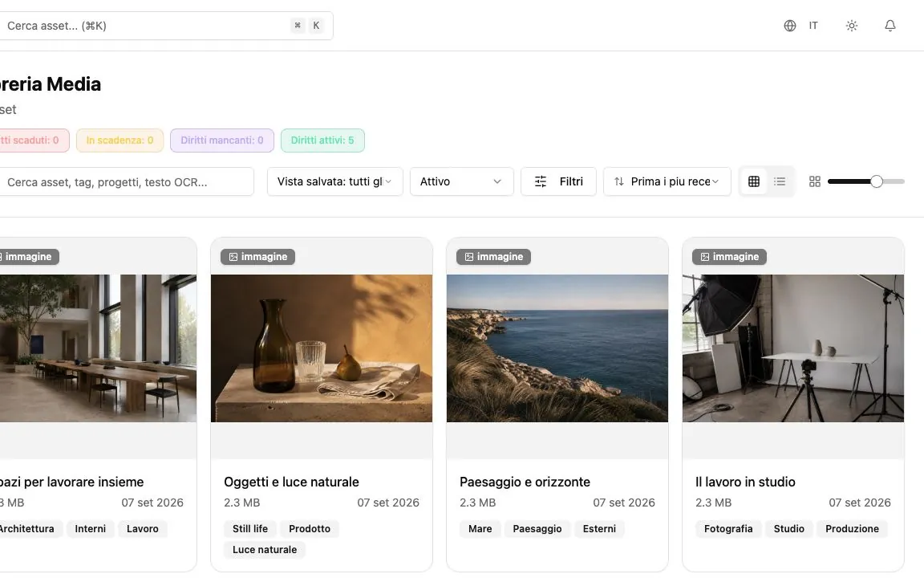
Task: Select the 'Diritti attivi: 5' chip
Action: point(322,140)
